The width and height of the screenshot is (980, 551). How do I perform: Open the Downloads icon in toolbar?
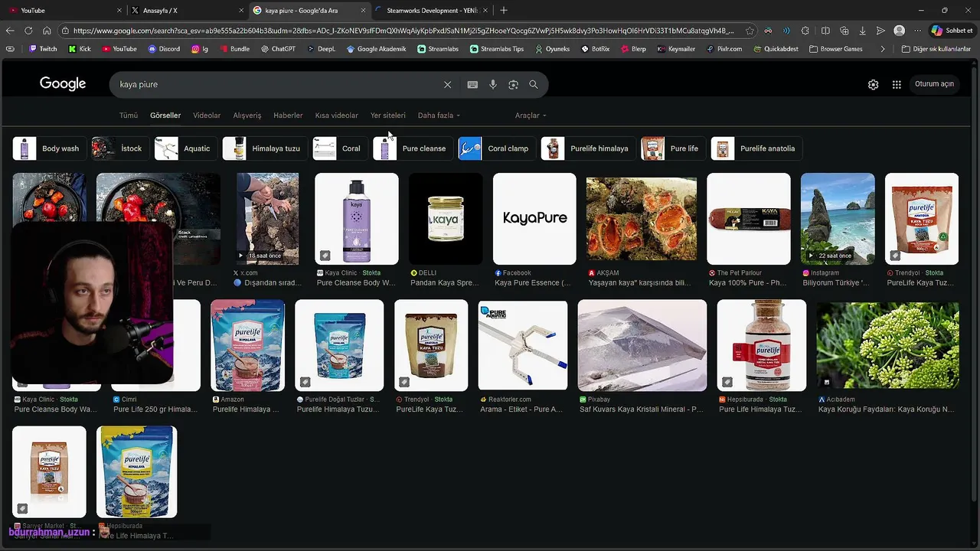click(863, 31)
